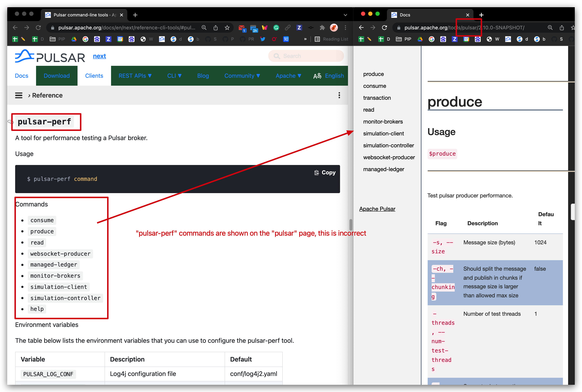Viewport: 582px width, 392px height.
Task: Open Gmail via the red envelope extension icon
Action: pos(242,28)
